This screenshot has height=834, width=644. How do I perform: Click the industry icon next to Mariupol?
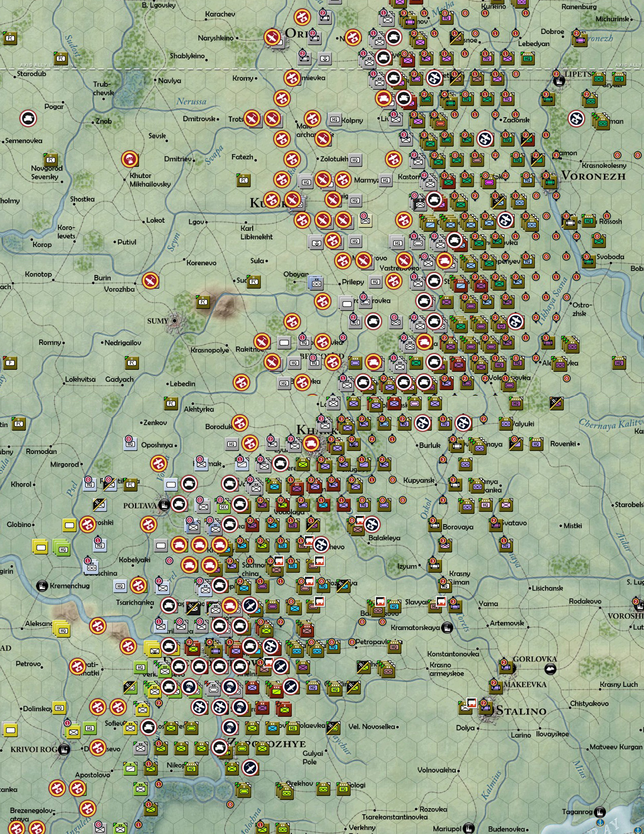pos(468,828)
